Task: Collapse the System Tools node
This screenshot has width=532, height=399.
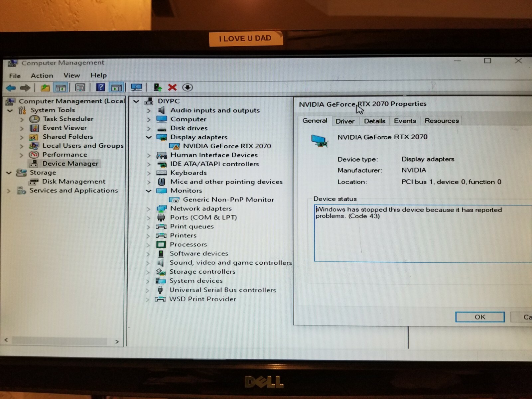Action: (x=10, y=110)
